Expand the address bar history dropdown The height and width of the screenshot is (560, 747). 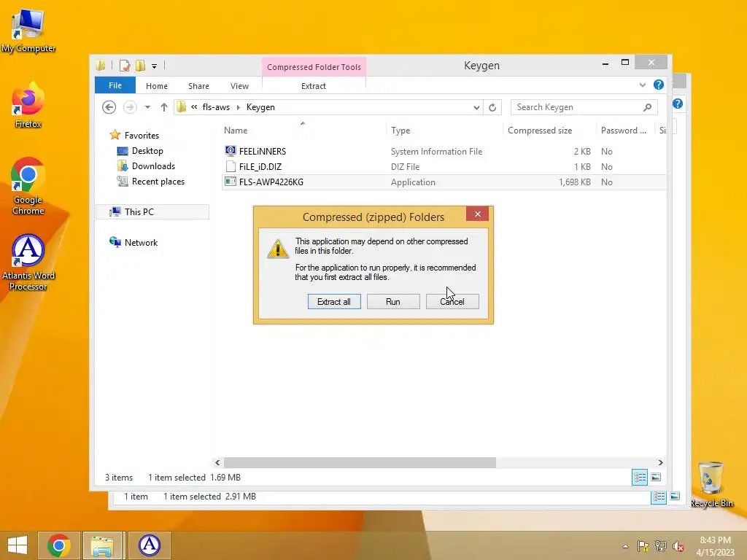click(476, 108)
